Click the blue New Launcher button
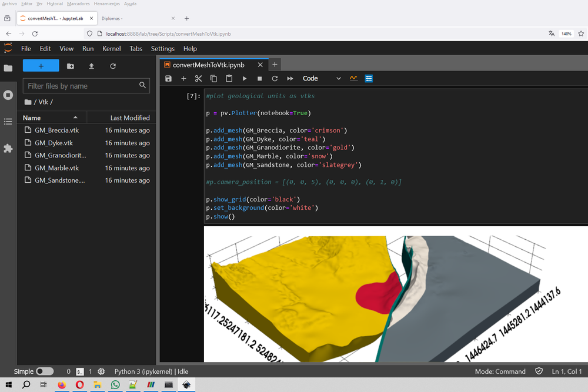 41,66
